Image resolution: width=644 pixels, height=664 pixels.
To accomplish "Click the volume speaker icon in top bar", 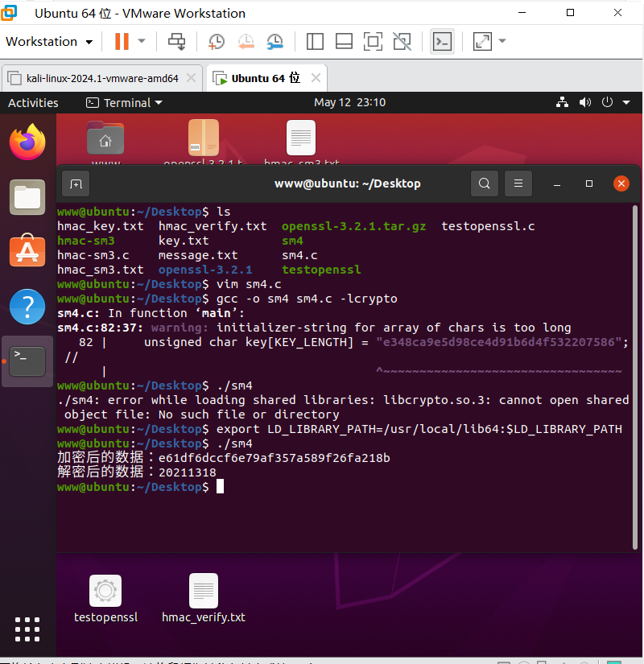I will 585,102.
